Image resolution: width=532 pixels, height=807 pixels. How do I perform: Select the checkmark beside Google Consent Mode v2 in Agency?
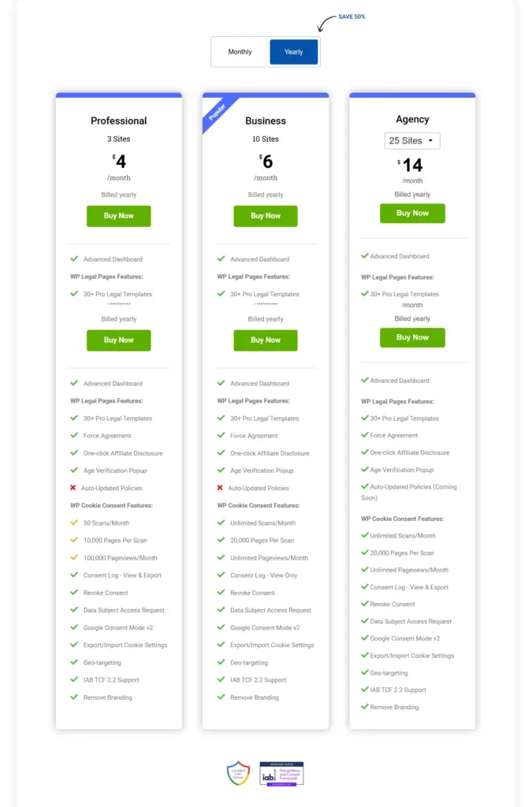[x=365, y=638]
